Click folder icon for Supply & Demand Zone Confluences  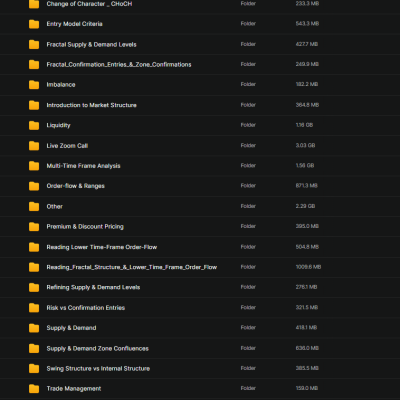[x=34, y=348]
